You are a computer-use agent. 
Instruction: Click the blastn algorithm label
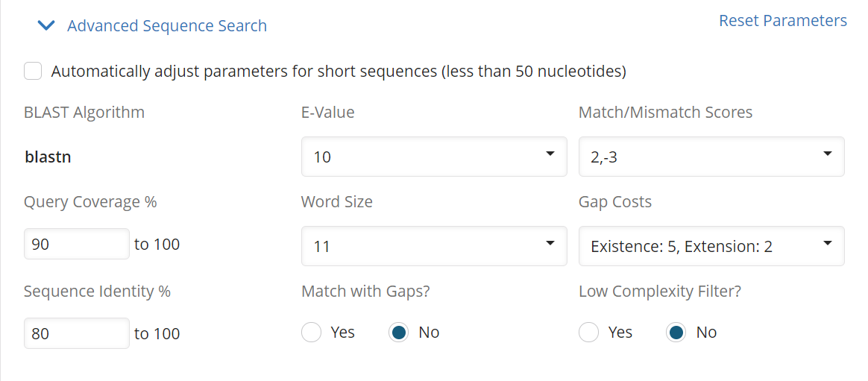click(x=48, y=157)
